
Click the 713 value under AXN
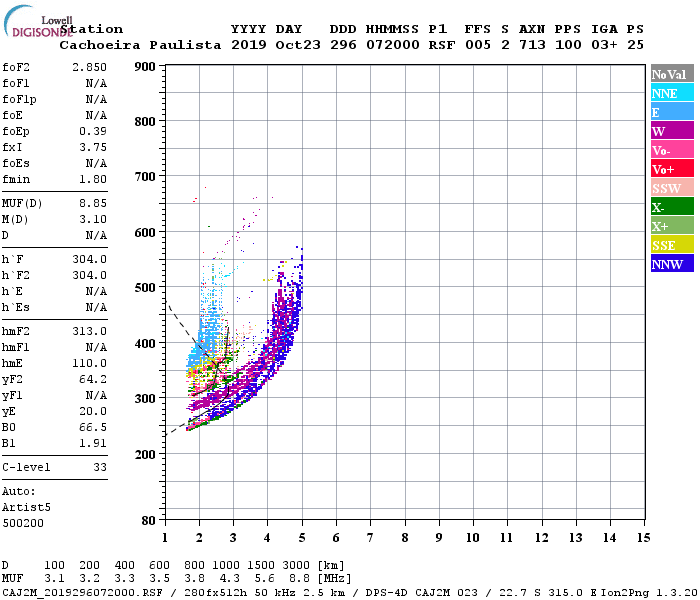[x=532, y=45]
